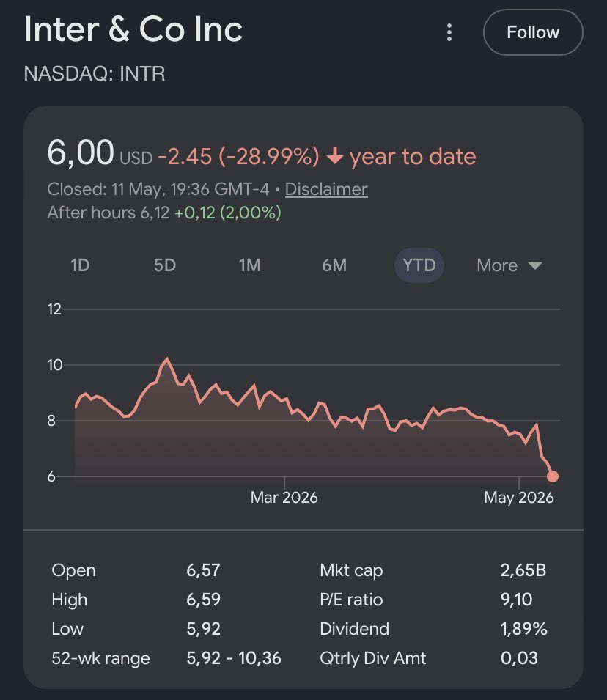The image size is (607, 700).
Task: Click the +0,12 (2,00%) after-hours change
Action: [227, 213]
